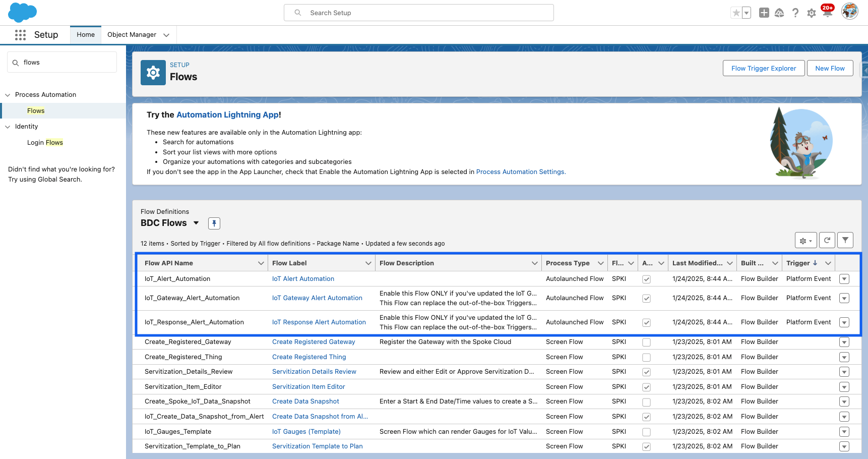Open Flow Description column menu
This screenshot has width=868, height=459.
pos(535,263)
